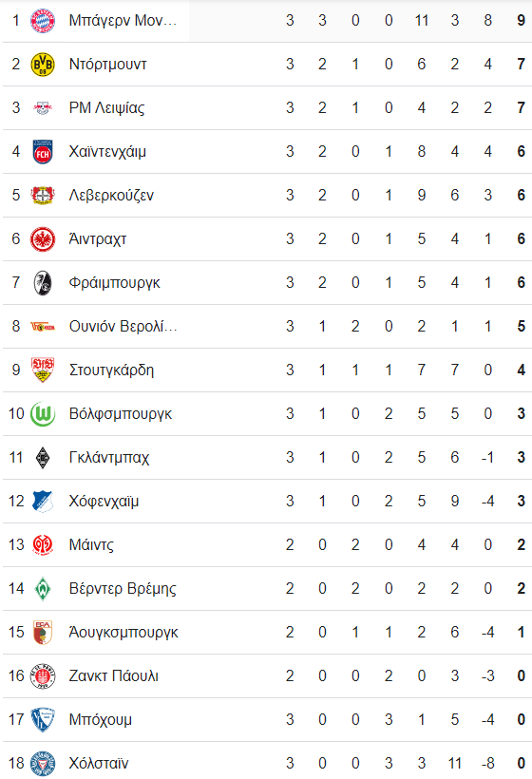Click the Ντόρτμουντ team name

point(107,65)
